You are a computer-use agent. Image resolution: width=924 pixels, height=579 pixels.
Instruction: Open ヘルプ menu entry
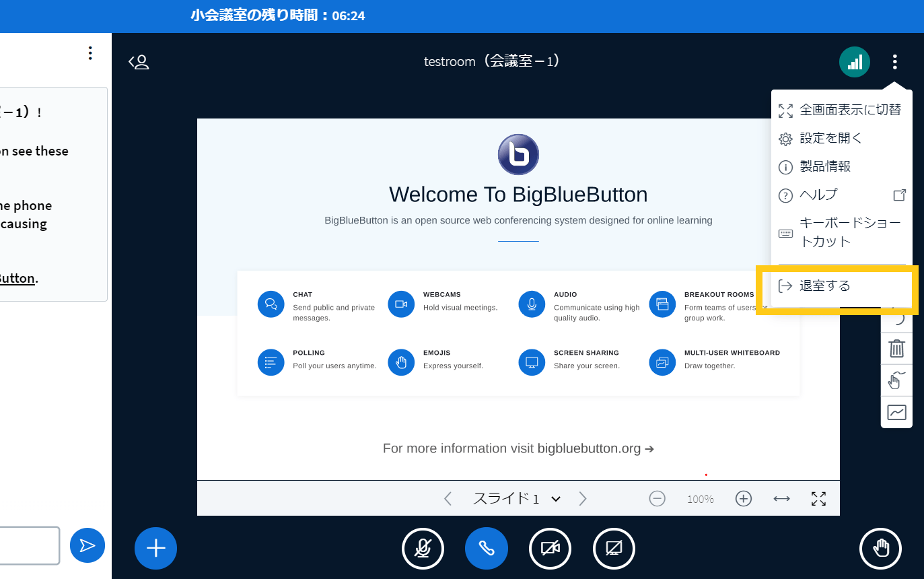(x=842, y=195)
